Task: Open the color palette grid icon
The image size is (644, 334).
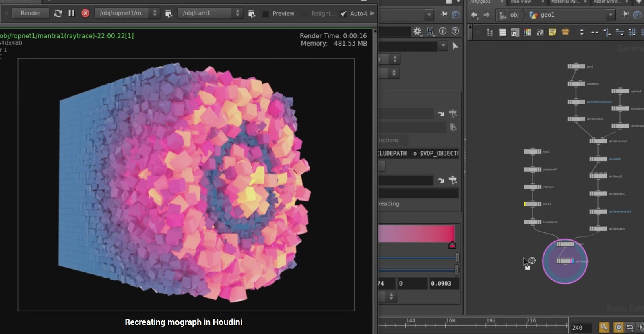Action: point(527,32)
